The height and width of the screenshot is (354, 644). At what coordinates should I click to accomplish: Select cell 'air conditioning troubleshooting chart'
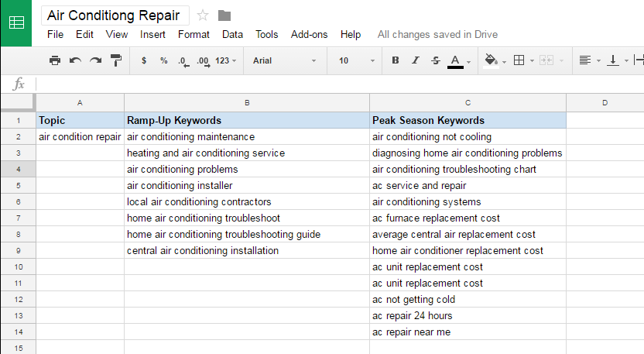point(468,169)
